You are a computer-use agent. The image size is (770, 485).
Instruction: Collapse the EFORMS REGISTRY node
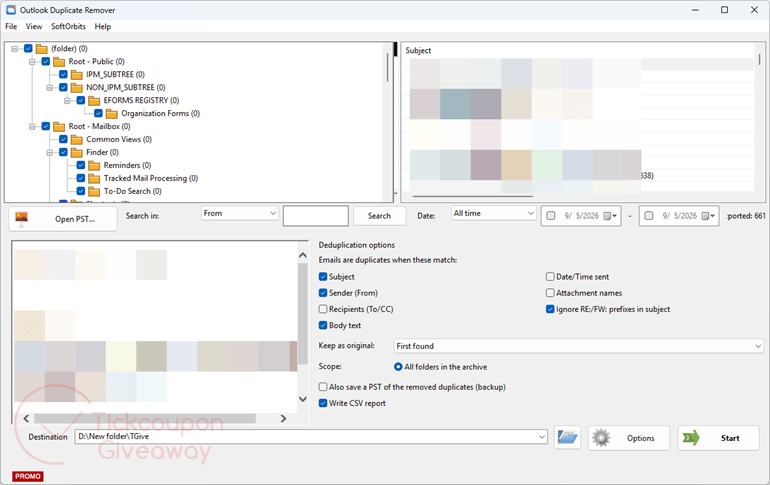[67, 100]
